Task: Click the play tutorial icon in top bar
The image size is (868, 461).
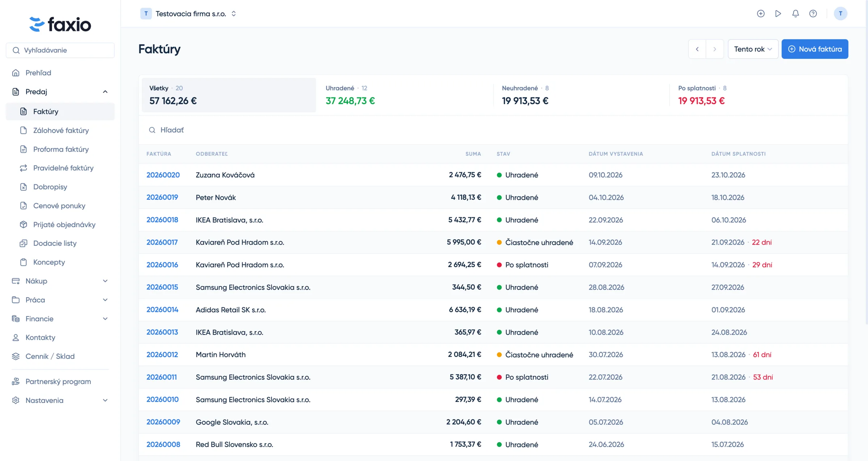Action: click(x=778, y=13)
